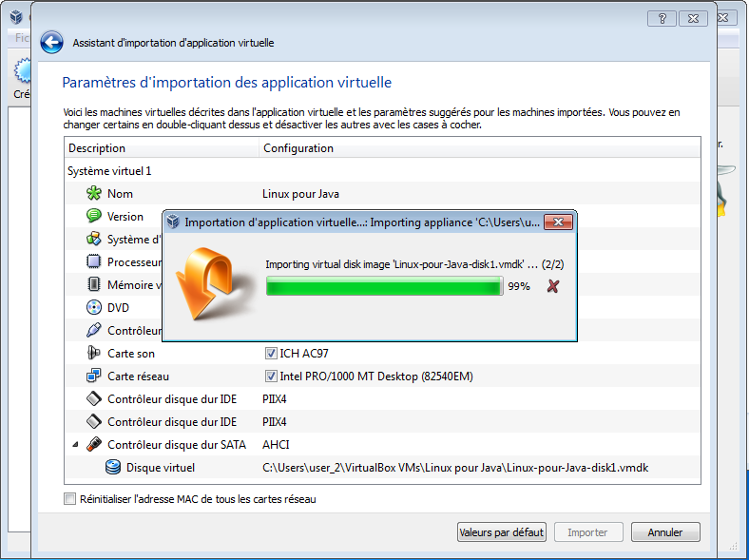Screen dimensions: 749x560
Task: Select the Disque virtuel row label
Action: pyautogui.click(x=161, y=468)
